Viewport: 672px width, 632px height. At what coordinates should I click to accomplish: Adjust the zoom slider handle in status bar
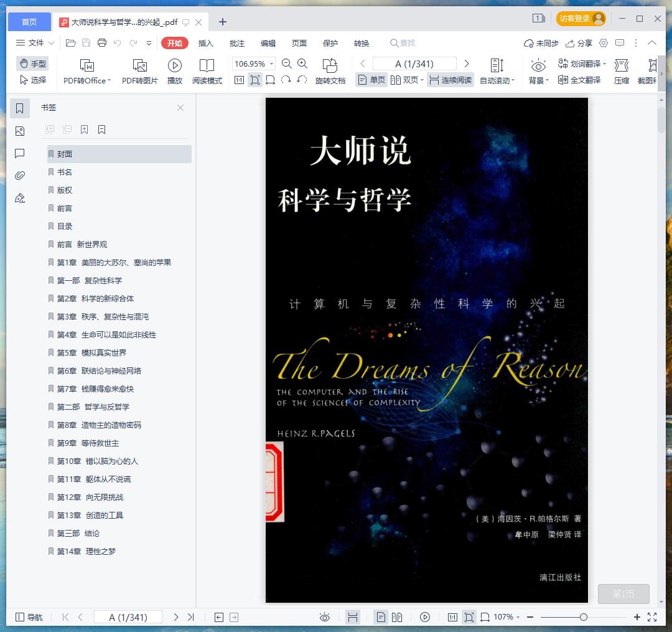point(583,617)
